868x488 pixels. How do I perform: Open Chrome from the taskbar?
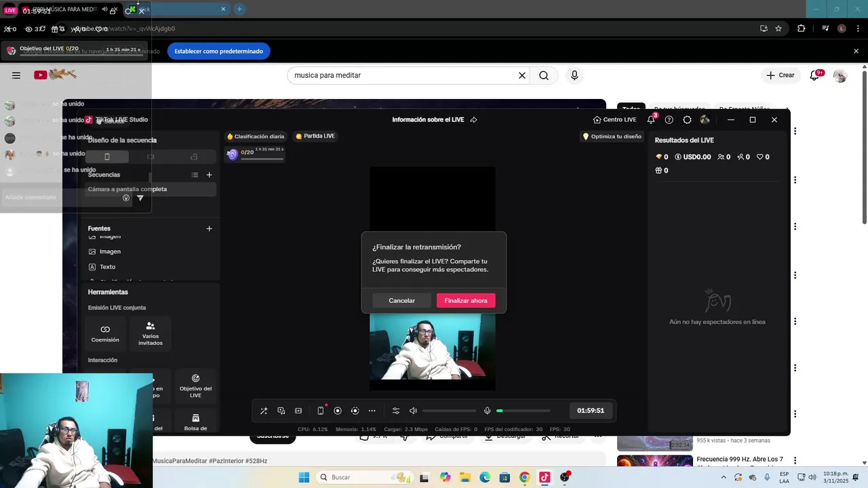coord(524,477)
